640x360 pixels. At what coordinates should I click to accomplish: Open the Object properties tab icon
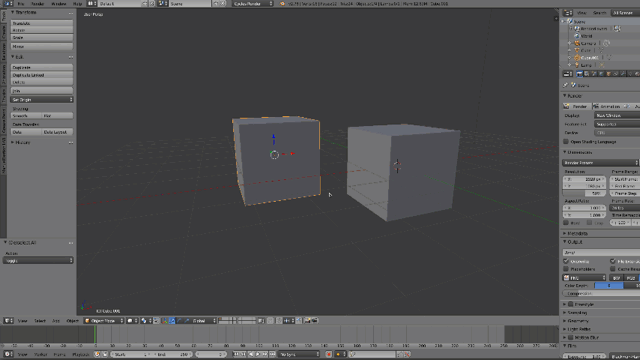click(609, 74)
